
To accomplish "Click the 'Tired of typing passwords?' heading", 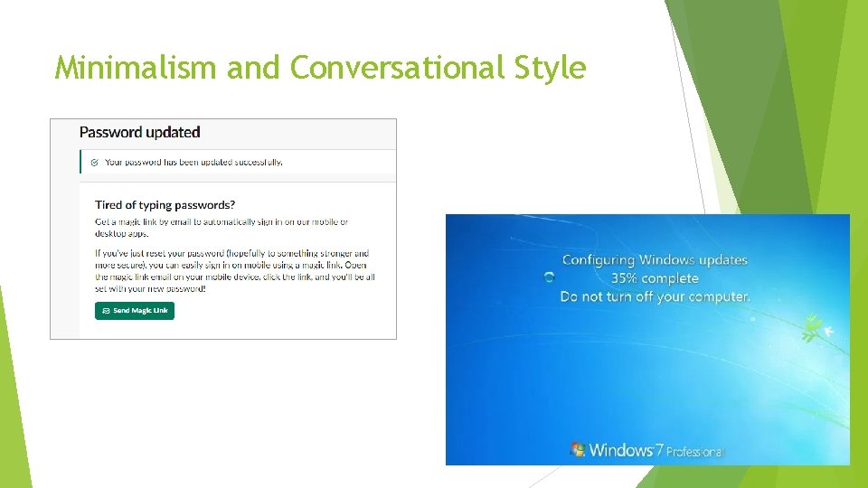I will [165, 205].
